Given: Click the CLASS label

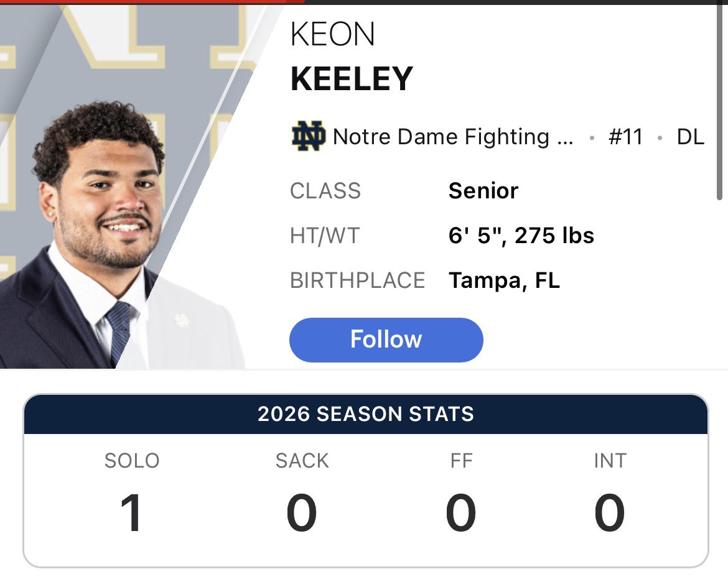Looking at the screenshot, I should tap(325, 191).
